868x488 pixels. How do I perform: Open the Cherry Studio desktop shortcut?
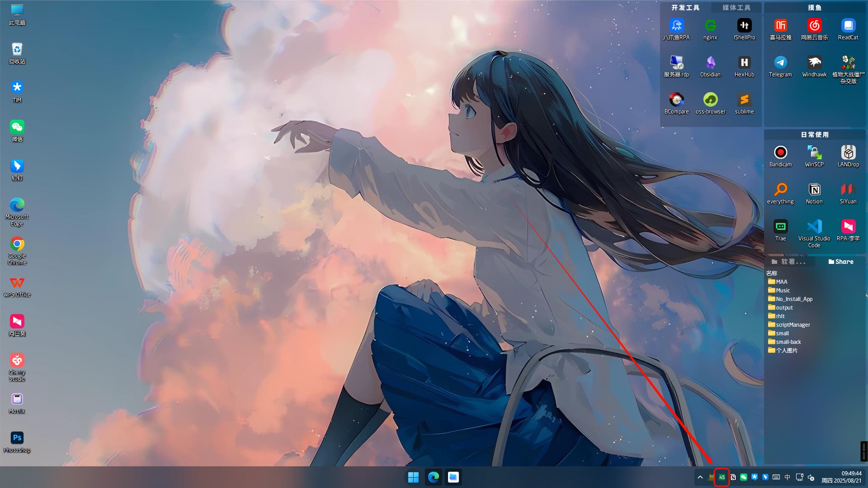[17, 367]
